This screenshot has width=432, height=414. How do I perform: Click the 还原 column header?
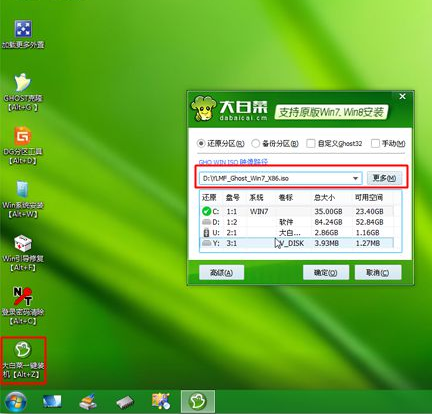(209, 197)
